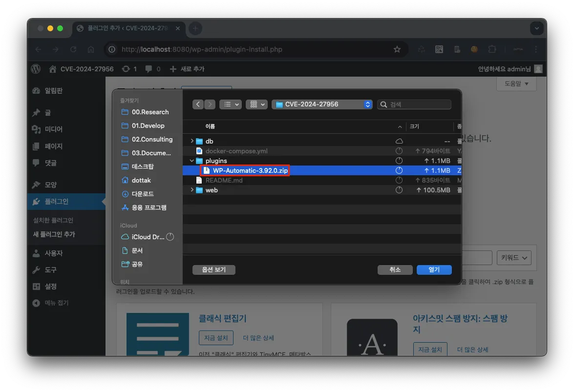This screenshot has height=392, width=574.
Task: Open 00.Research in sidebar favorites
Action: 146,112
